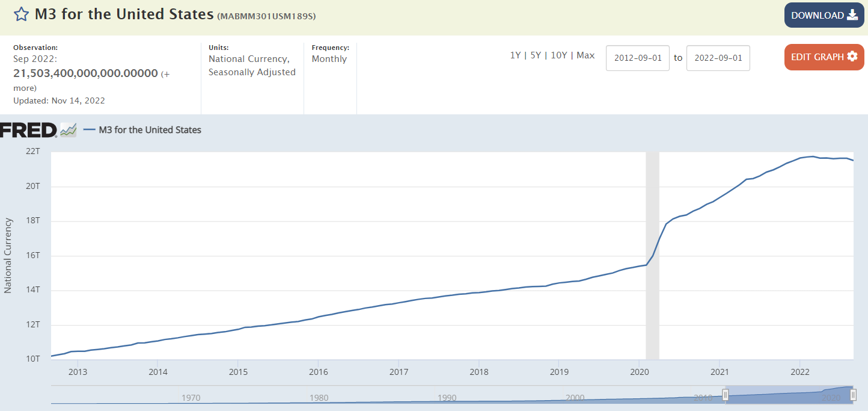Toggle the M3 for the United States legend label

pos(150,130)
